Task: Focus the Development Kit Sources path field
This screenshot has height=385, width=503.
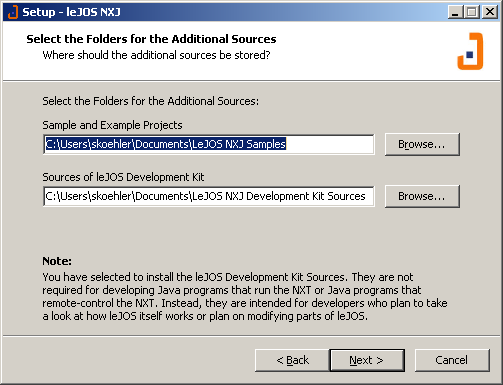Action: pos(209,196)
